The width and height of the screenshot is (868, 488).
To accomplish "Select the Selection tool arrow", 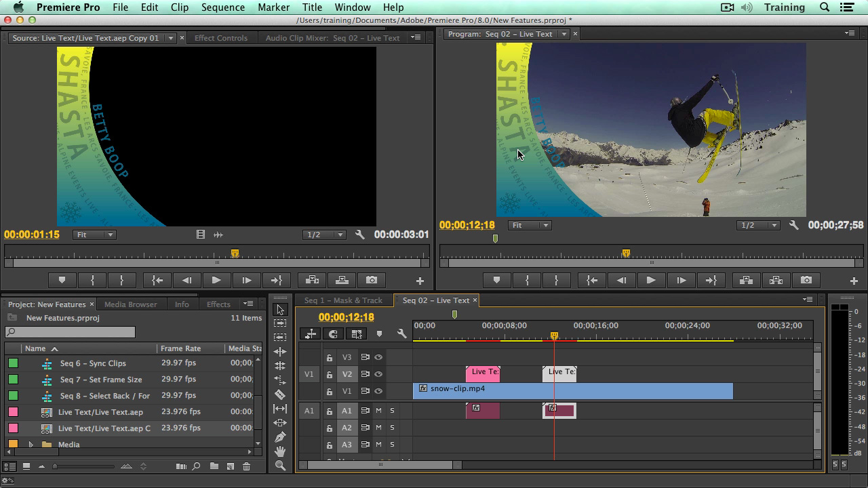I will pyautogui.click(x=280, y=310).
